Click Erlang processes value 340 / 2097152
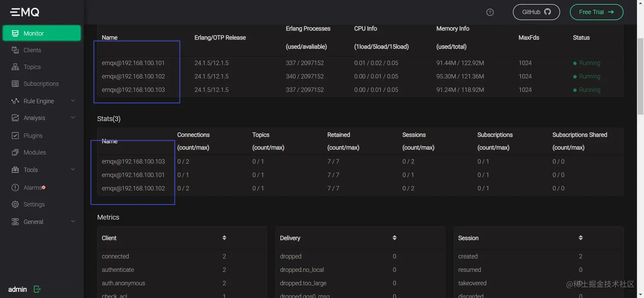644x298 pixels. pos(305,77)
